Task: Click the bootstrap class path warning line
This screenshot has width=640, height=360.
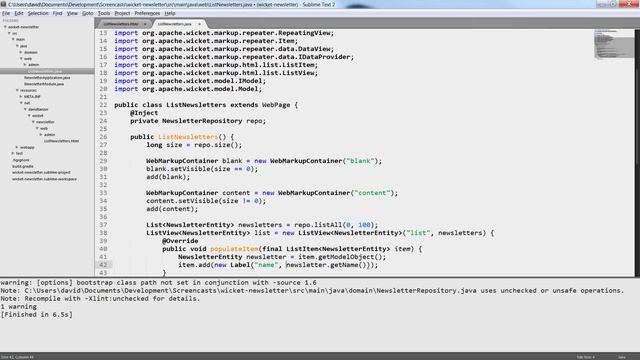Action: 158,282
